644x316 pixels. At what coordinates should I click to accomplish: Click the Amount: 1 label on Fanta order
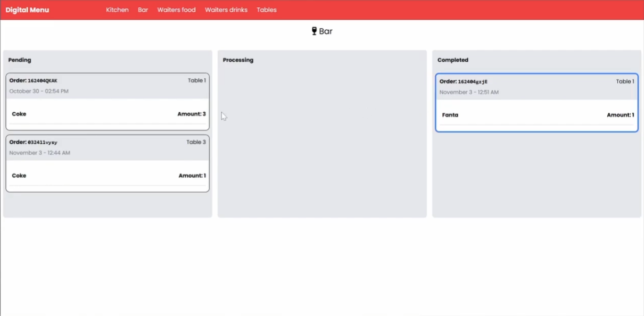(620, 115)
